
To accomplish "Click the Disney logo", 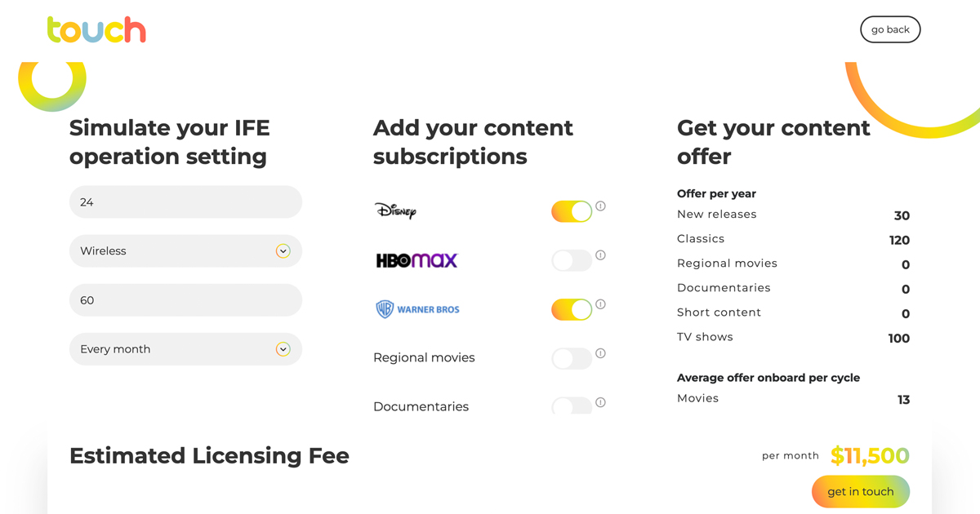I will pyautogui.click(x=395, y=210).
